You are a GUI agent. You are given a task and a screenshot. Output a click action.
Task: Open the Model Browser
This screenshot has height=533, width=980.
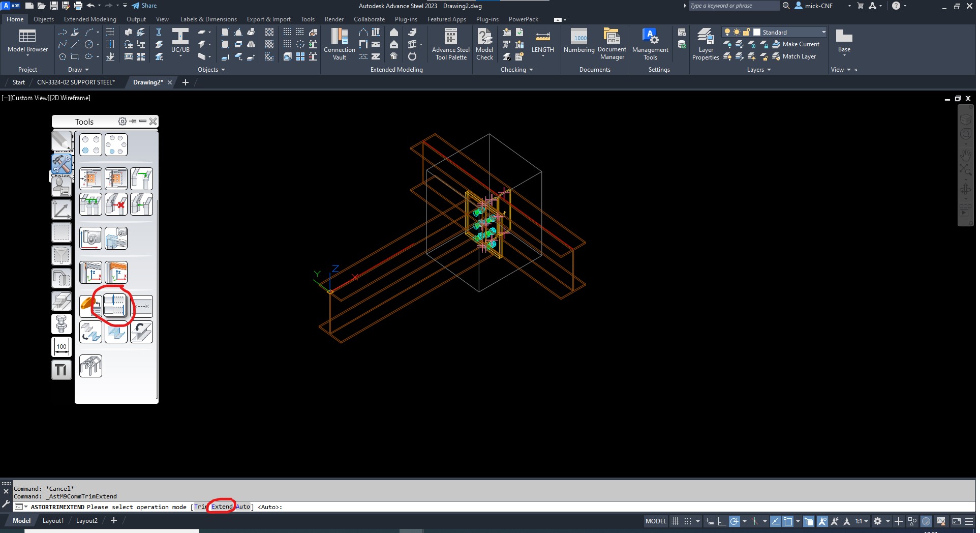pos(27,43)
